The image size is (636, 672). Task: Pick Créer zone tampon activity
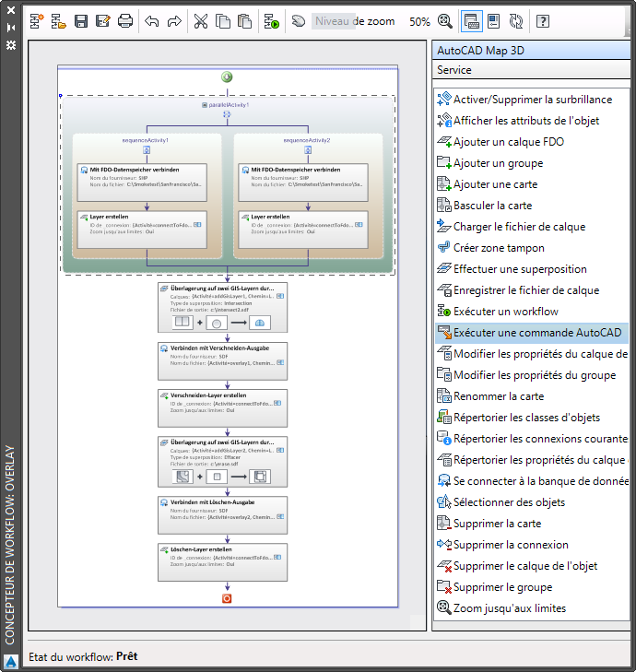pos(532,248)
